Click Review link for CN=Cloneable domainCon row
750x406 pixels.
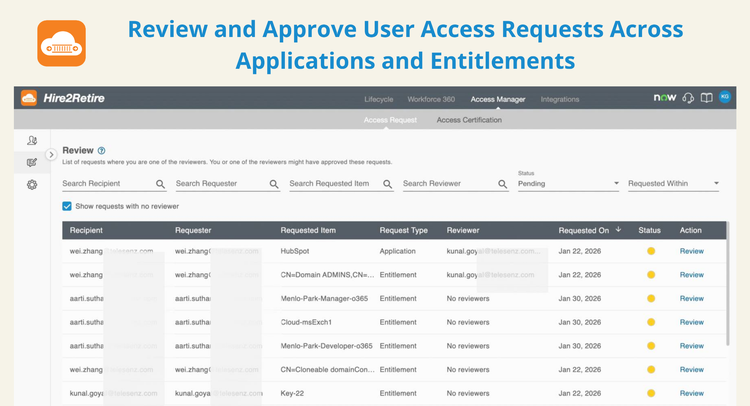click(x=692, y=370)
